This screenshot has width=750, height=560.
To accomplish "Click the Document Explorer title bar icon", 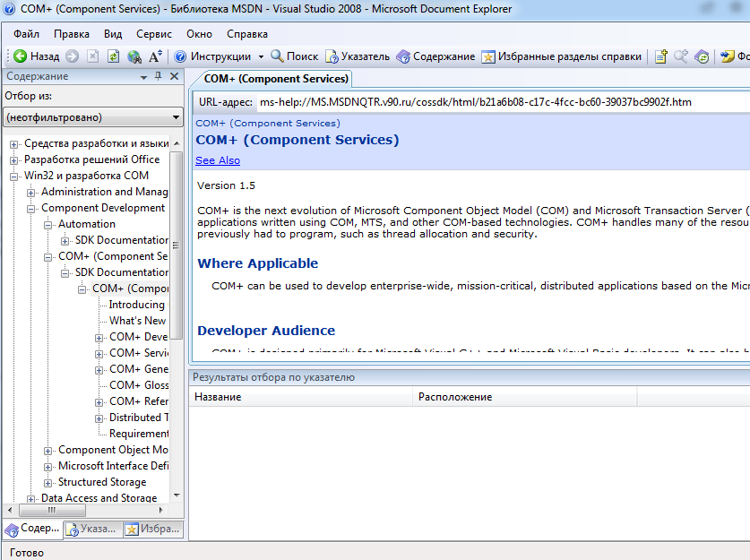I will click(x=9, y=9).
